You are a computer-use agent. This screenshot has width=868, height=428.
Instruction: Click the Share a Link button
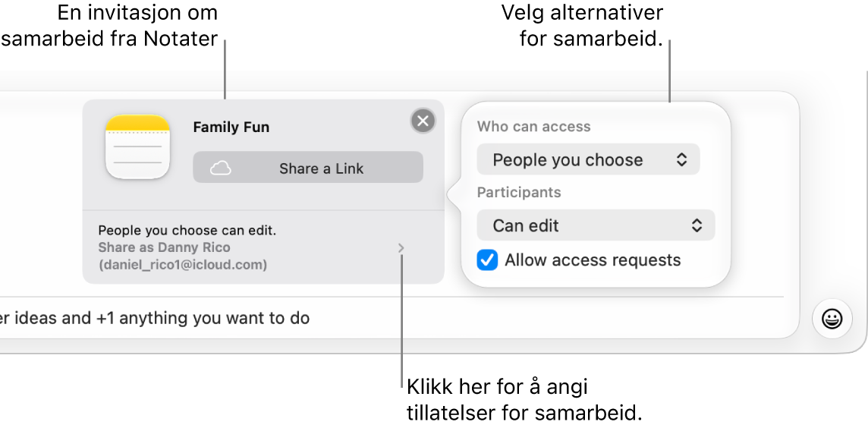coord(308,168)
